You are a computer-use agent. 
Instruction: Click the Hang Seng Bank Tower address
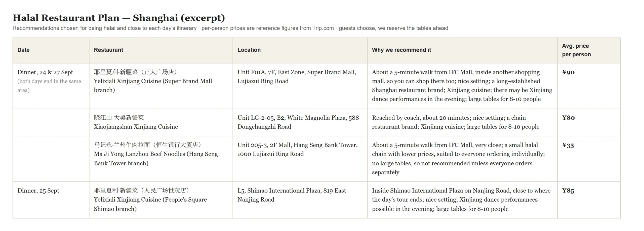tap(297, 149)
